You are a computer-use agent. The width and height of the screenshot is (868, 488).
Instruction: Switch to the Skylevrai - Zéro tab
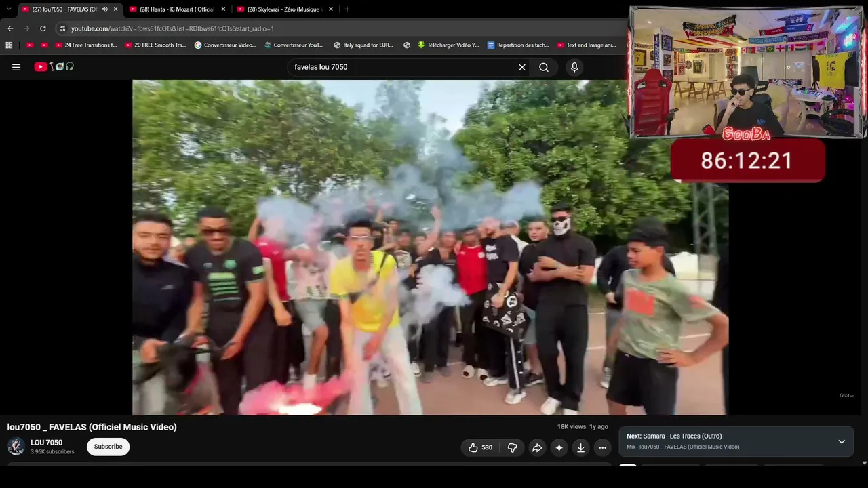[x=284, y=9]
